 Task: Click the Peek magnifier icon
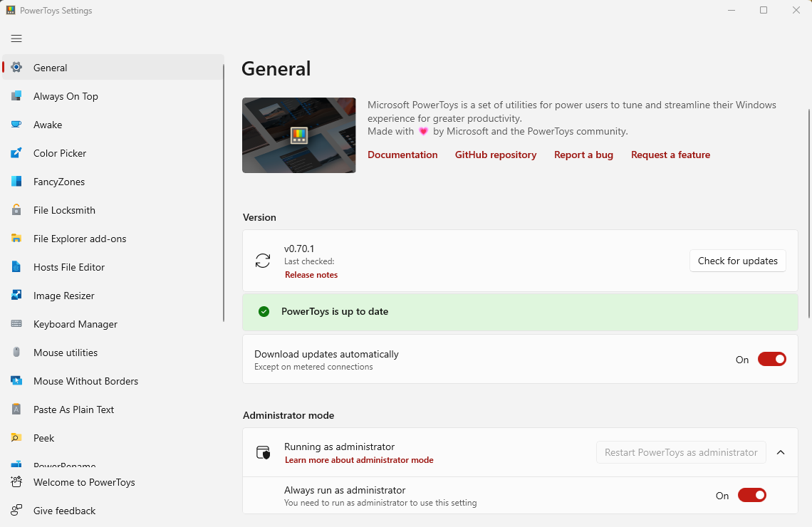point(16,437)
